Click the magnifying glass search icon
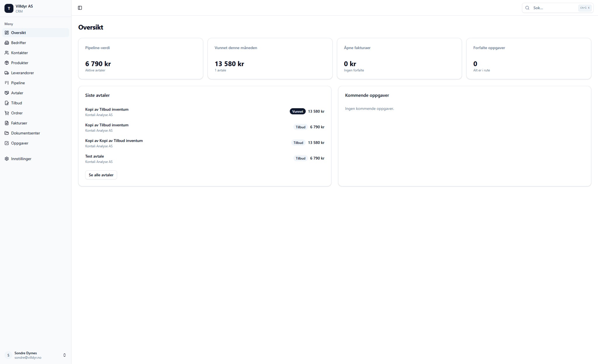Screen dimensions: 598x364 pyautogui.click(x=527, y=8)
